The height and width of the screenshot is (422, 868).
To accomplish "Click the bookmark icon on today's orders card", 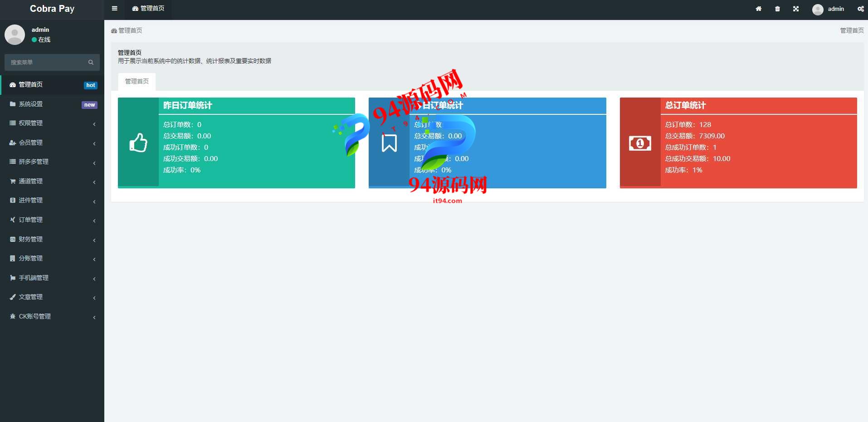I will tap(389, 142).
